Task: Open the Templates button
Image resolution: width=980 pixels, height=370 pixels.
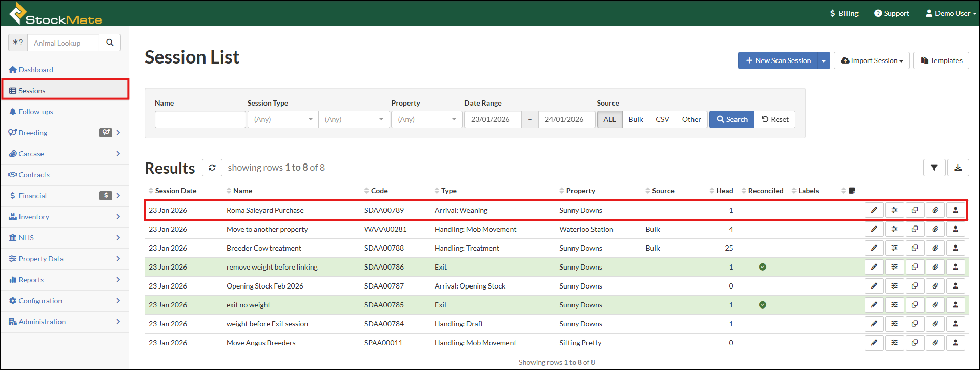Action: 941,60
